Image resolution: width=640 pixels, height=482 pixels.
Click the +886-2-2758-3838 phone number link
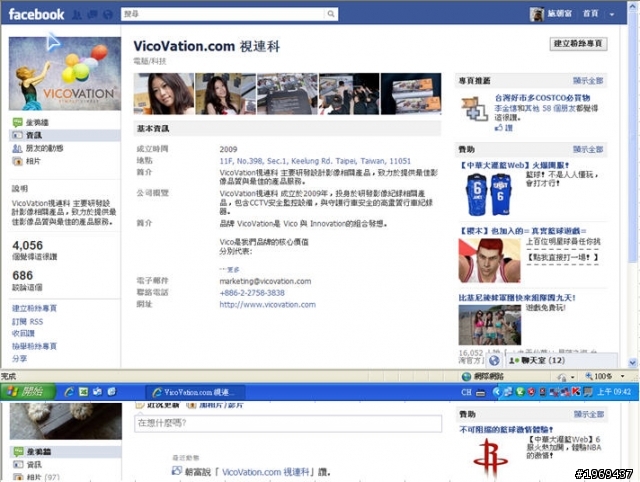(x=252, y=293)
